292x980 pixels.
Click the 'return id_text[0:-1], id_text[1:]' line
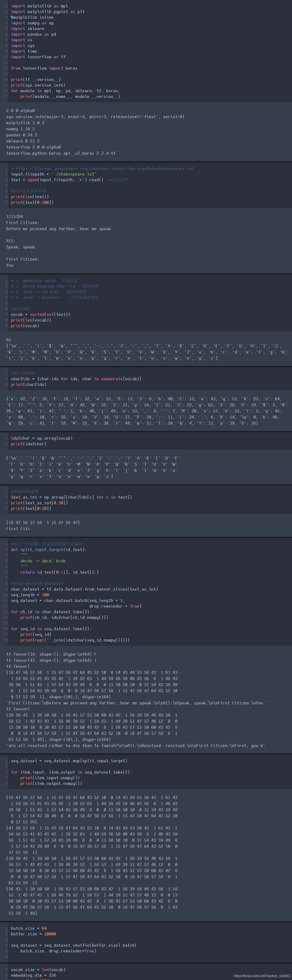(x=60, y=572)
